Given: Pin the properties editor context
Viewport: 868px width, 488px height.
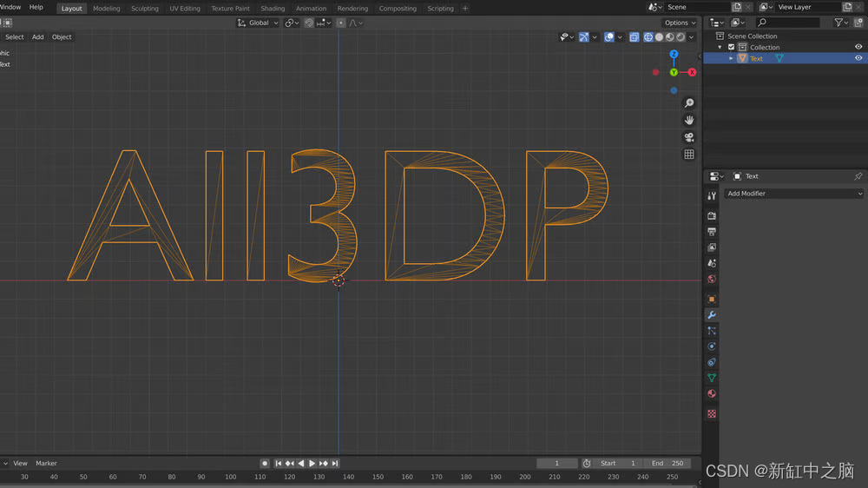Looking at the screenshot, I should (858, 176).
